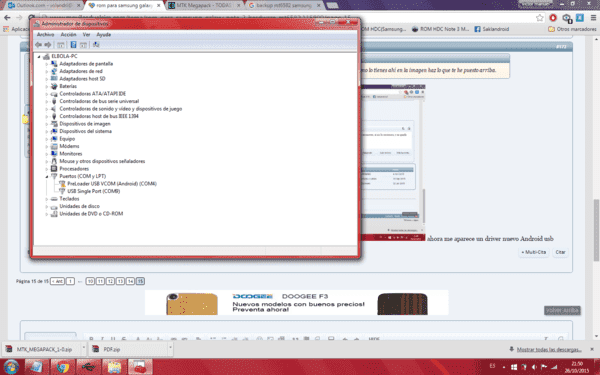The height and width of the screenshot is (375, 600).
Task: Open dropdown arrow beside PDF.zip download
Action: coord(170,347)
